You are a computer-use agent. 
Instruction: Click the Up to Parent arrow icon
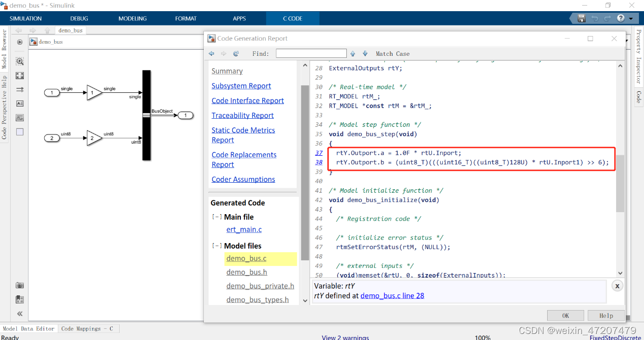coord(47,30)
